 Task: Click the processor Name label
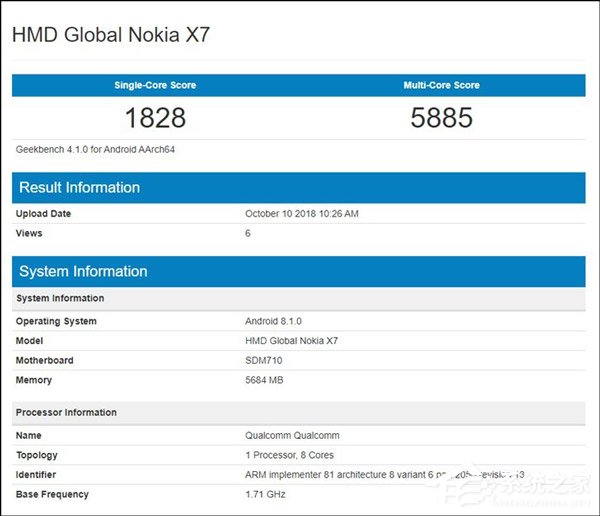coord(29,436)
